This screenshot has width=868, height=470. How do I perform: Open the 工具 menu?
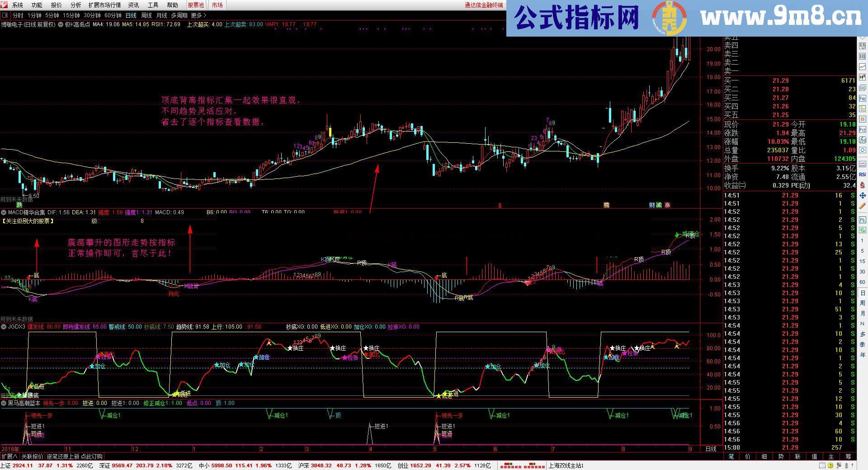tap(152, 5)
